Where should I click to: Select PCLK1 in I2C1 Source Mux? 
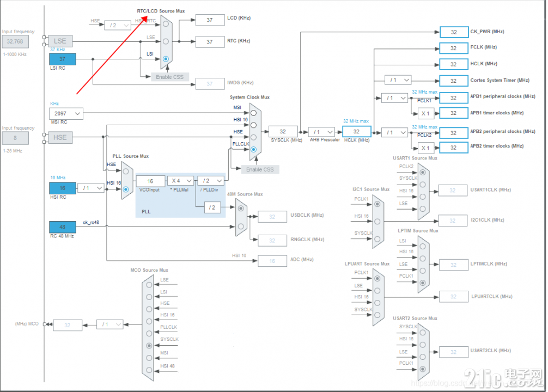pos(377,204)
